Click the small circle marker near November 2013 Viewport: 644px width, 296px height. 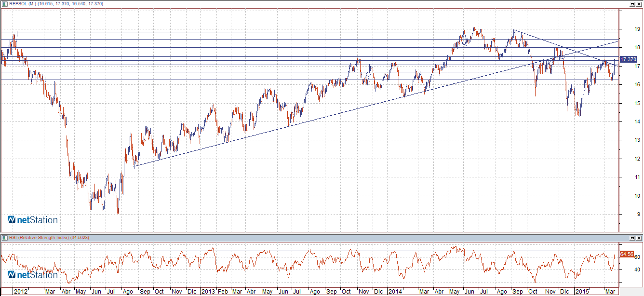click(x=368, y=75)
